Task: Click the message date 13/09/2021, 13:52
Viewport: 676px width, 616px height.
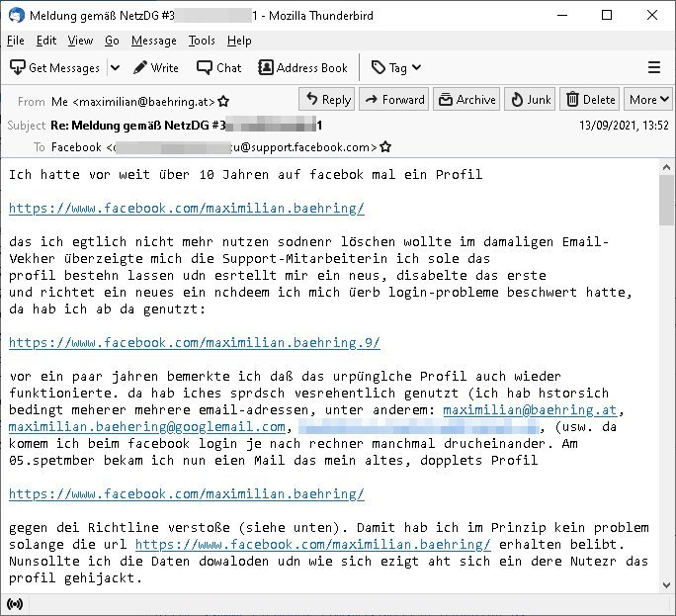Action: coord(624,126)
